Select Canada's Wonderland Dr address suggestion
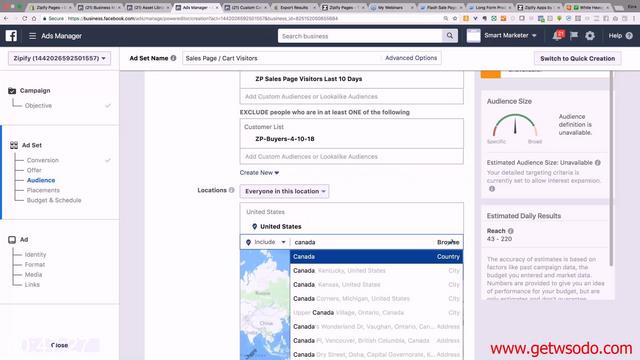 pos(376,327)
